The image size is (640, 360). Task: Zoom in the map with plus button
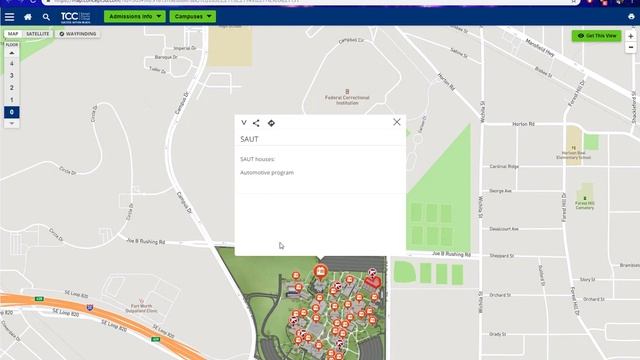631,36
